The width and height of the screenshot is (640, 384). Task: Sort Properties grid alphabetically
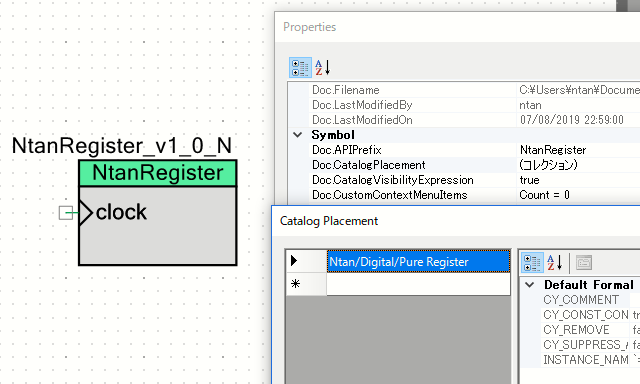[322, 68]
